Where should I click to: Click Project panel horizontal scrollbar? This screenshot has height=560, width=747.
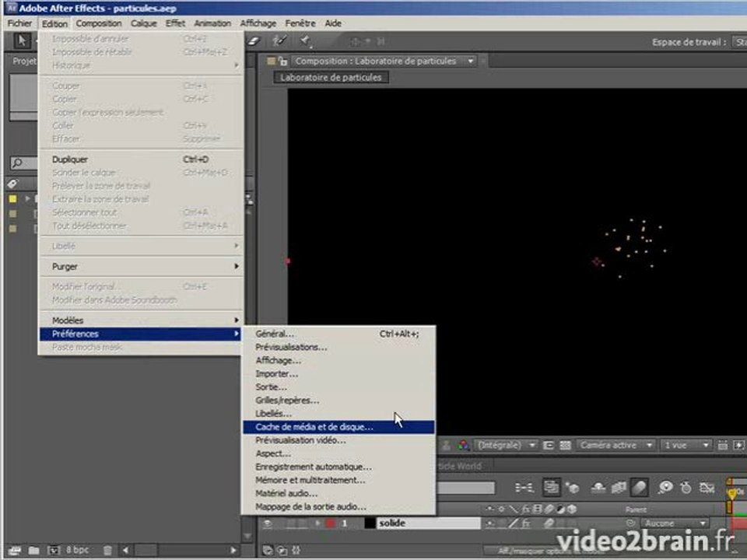tap(179, 550)
